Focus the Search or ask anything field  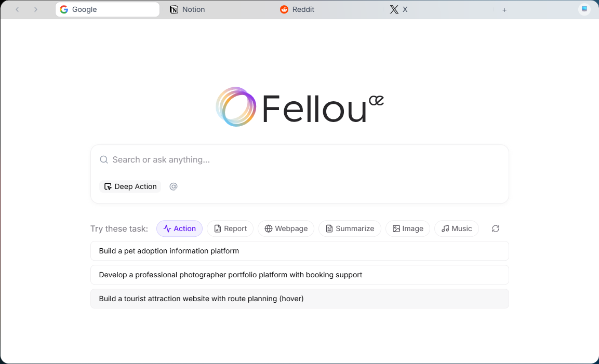(299, 159)
